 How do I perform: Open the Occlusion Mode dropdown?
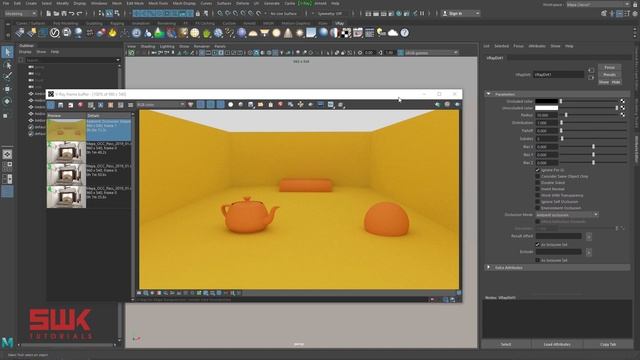point(567,215)
